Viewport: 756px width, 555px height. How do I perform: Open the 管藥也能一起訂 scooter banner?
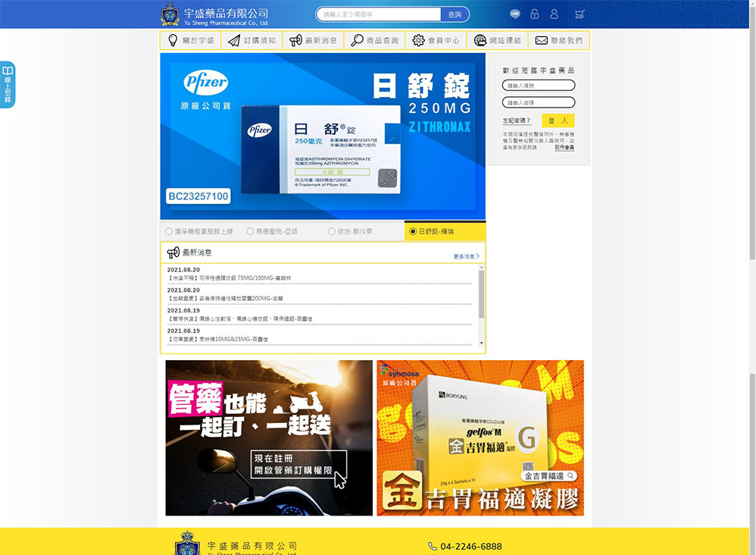click(x=269, y=437)
